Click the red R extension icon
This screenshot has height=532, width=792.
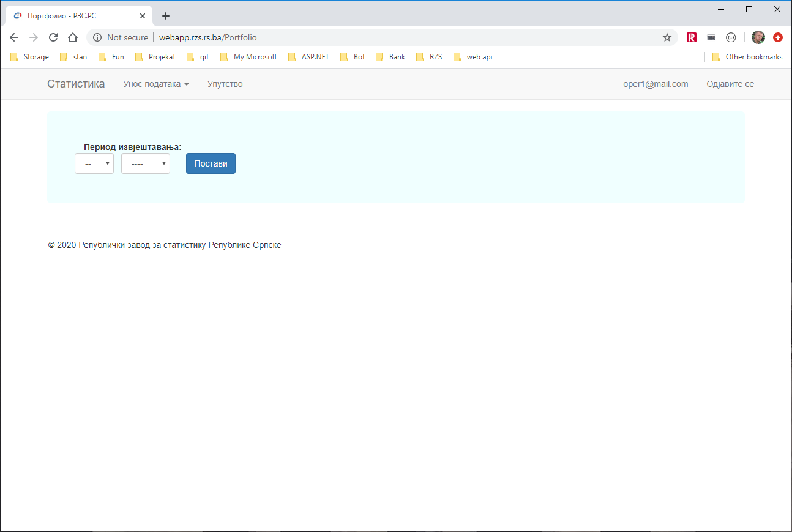coord(692,37)
